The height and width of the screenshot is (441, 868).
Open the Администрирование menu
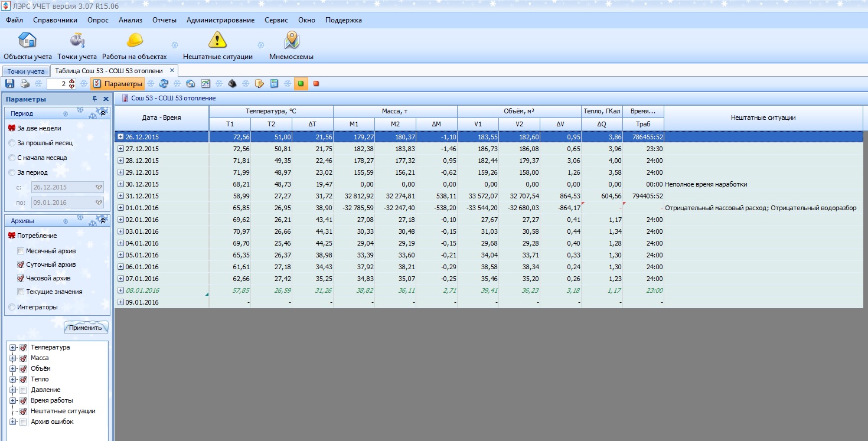[220, 20]
